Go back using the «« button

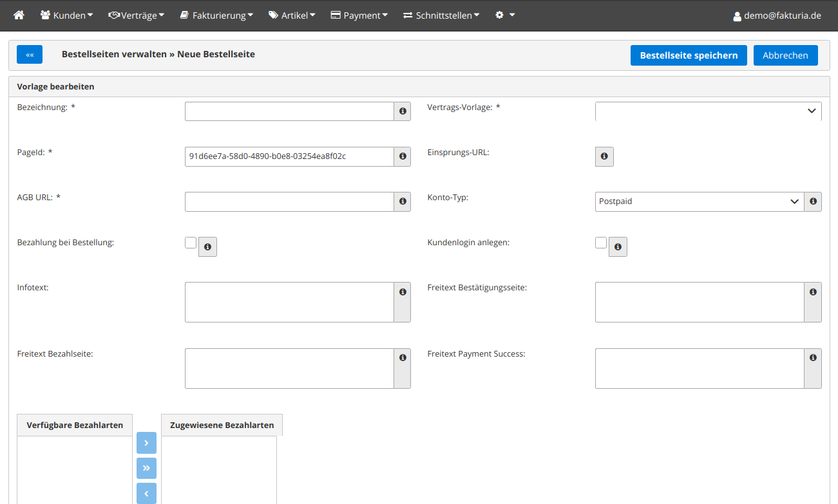(30, 55)
